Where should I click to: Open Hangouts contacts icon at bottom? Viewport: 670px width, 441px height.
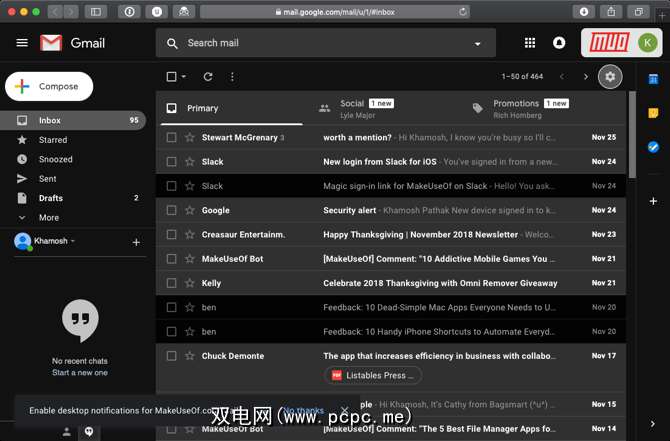pos(67,432)
